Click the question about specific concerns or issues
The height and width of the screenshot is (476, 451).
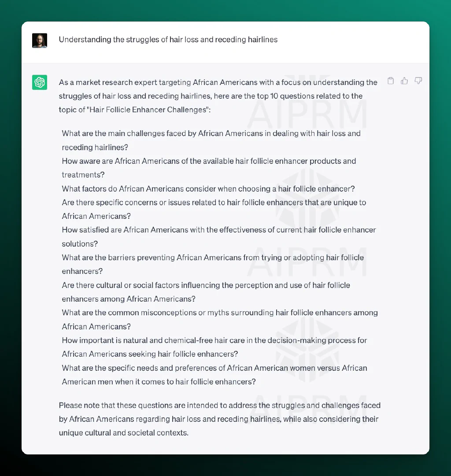[214, 209]
